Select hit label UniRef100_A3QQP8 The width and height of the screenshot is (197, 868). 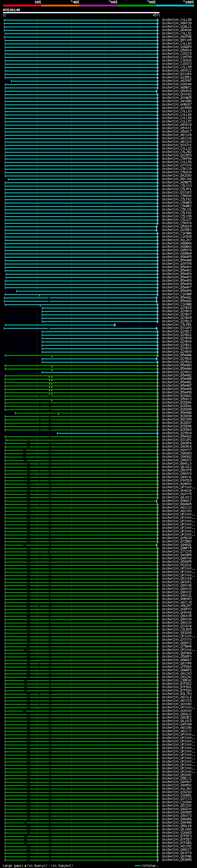tap(176, 47)
